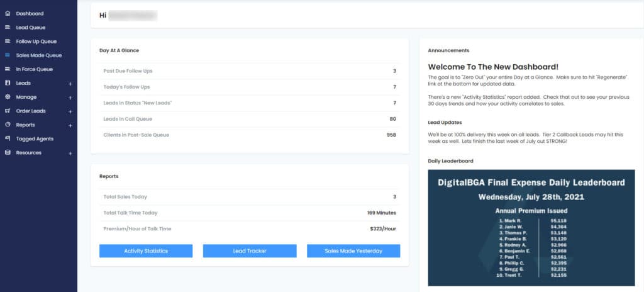Click Total Talk Time Today label
Image resolution: width=644 pixels, height=292 pixels.
(x=130, y=213)
